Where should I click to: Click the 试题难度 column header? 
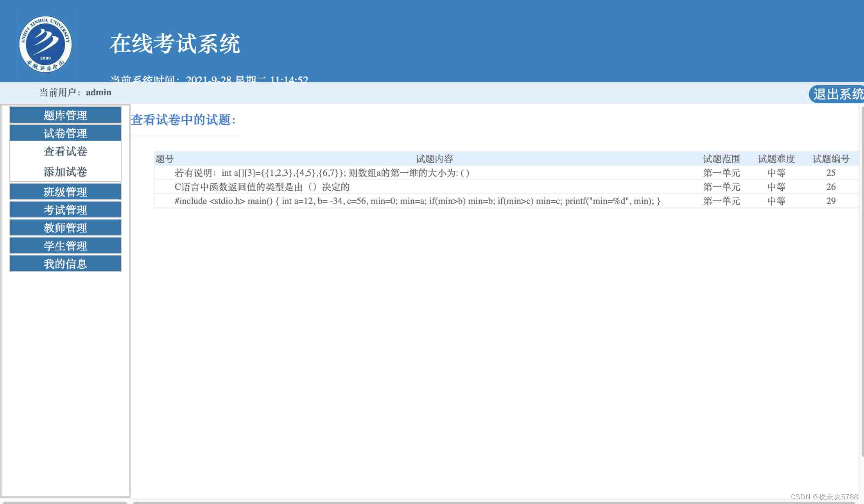point(776,159)
